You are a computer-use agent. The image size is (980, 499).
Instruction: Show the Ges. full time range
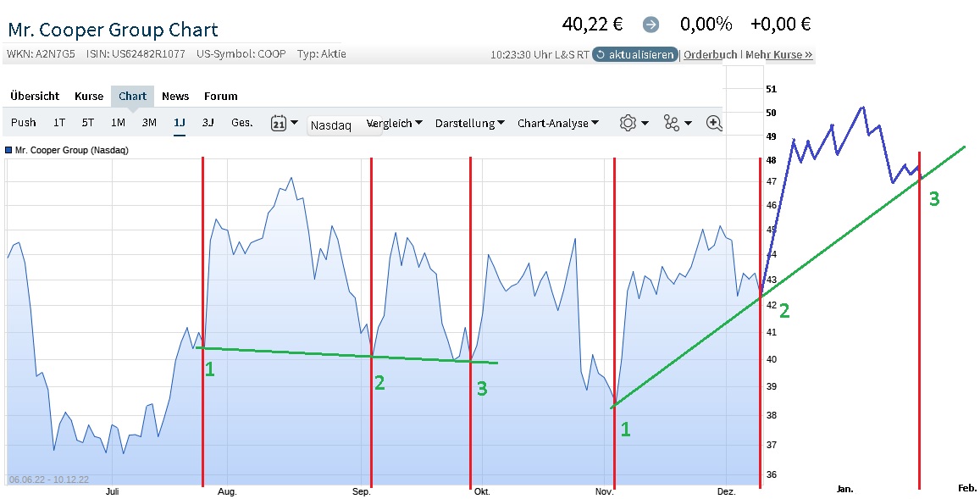[241, 123]
